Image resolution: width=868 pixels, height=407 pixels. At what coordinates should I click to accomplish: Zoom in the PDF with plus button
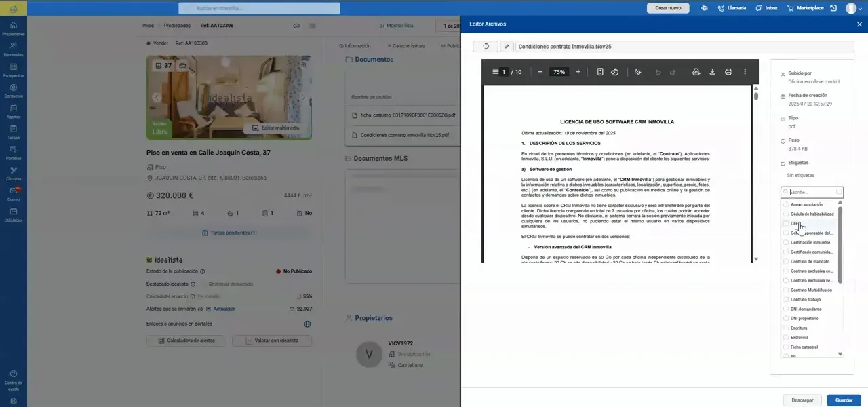(578, 72)
